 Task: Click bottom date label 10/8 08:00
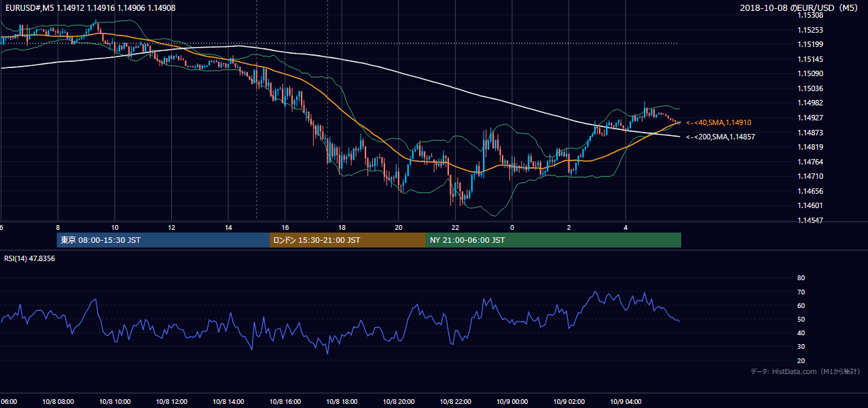(x=58, y=401)
